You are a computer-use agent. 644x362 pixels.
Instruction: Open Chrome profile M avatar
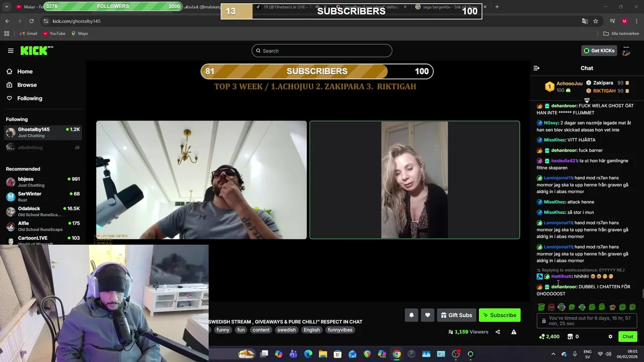point(624,21)
